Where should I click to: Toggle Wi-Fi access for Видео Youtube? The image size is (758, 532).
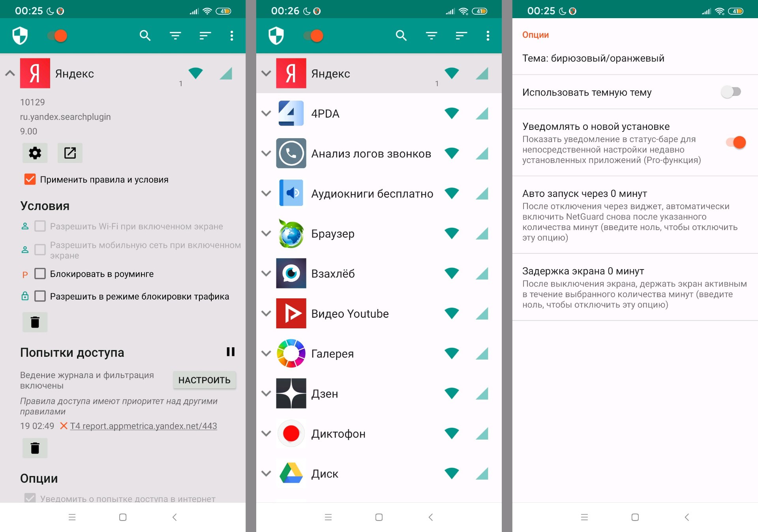[x=452, y=313]
